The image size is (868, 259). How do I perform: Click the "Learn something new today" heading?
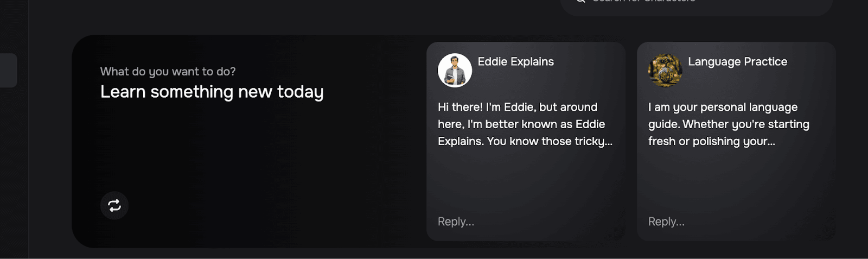click(x=212, y=92)
